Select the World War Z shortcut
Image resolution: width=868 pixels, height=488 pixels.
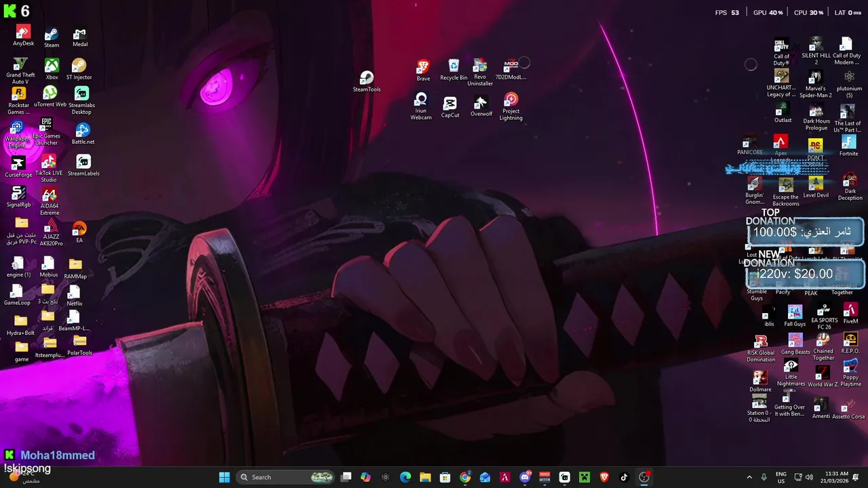point(823,377)
